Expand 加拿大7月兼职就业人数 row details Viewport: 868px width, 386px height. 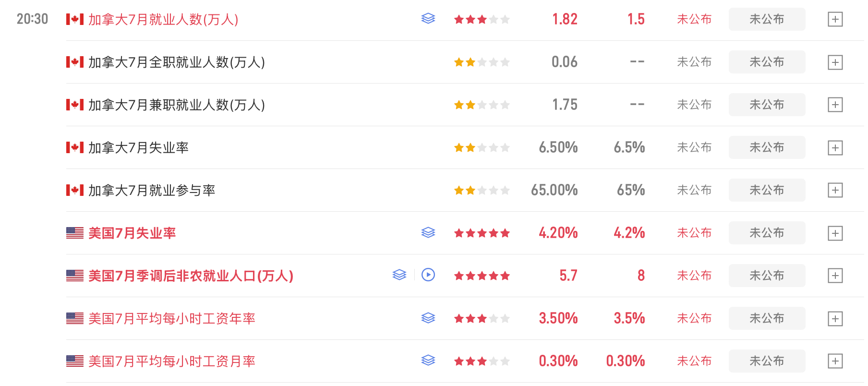(835, 105)
